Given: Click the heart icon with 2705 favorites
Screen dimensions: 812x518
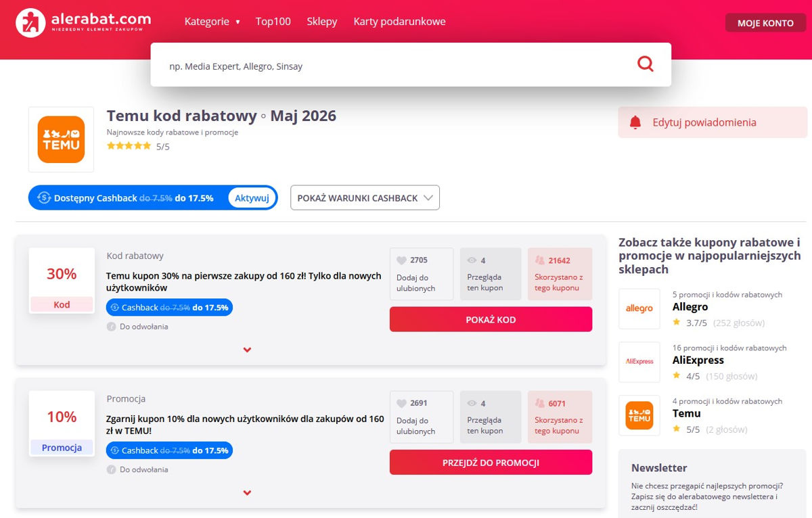Looking at the screenshot, I should point(401,260).
